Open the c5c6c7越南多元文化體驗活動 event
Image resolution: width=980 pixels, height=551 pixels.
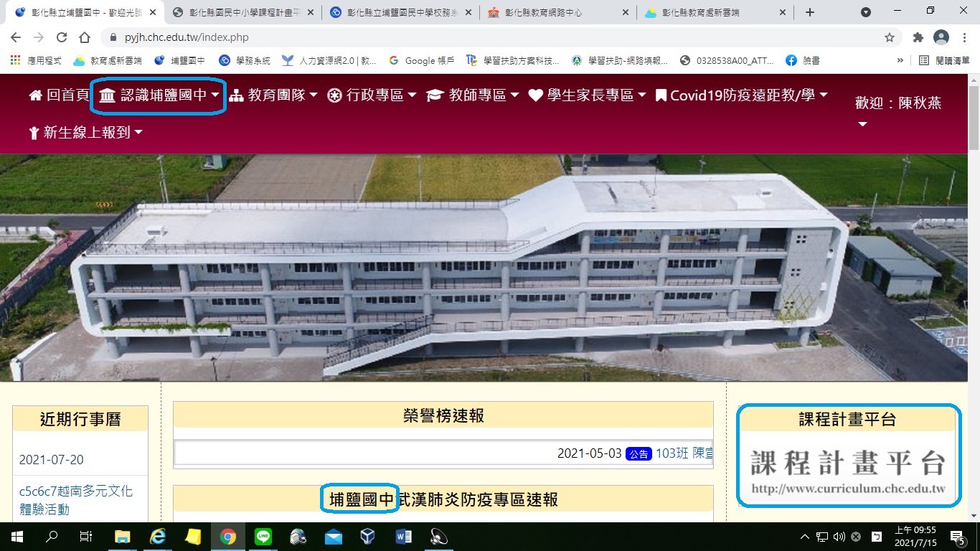(76, 500)
